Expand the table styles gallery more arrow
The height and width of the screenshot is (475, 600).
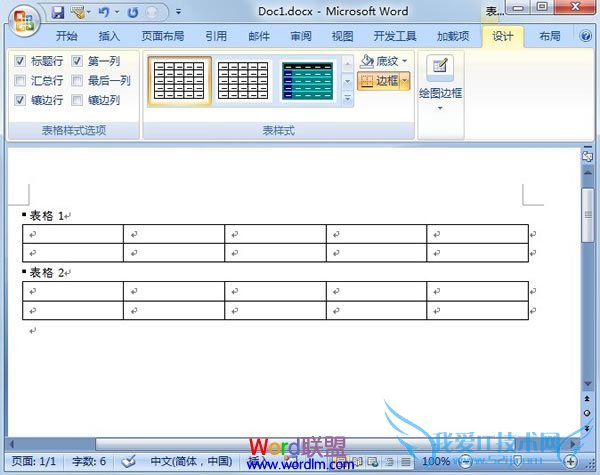(x=348, y=99)
